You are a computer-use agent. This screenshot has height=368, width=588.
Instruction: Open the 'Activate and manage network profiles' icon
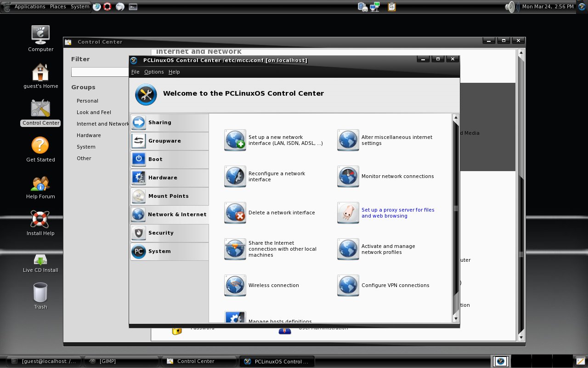coord(348,249)
